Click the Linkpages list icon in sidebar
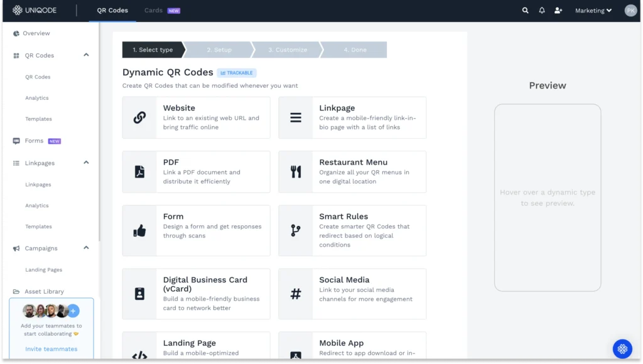The width and height of the screenshot is (643, 364). (16, 163)
